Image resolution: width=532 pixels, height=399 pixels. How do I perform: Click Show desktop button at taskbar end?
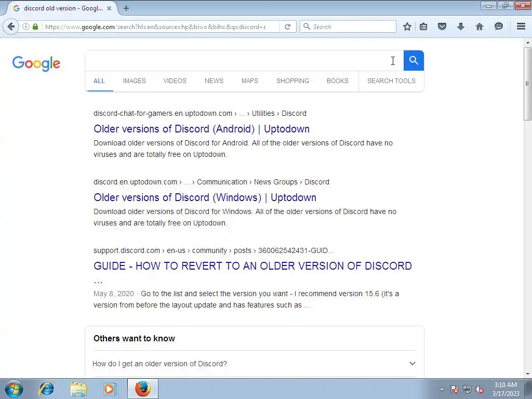528,389
